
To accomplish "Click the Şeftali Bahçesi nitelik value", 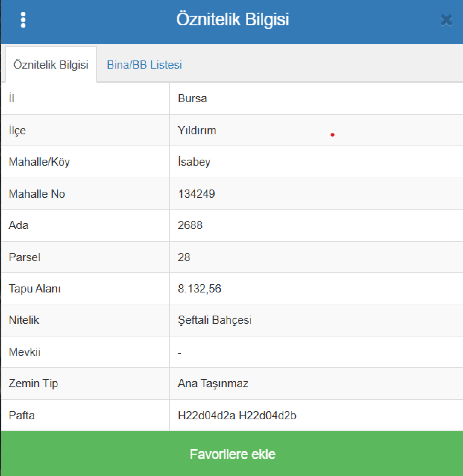I will [214, 320].
